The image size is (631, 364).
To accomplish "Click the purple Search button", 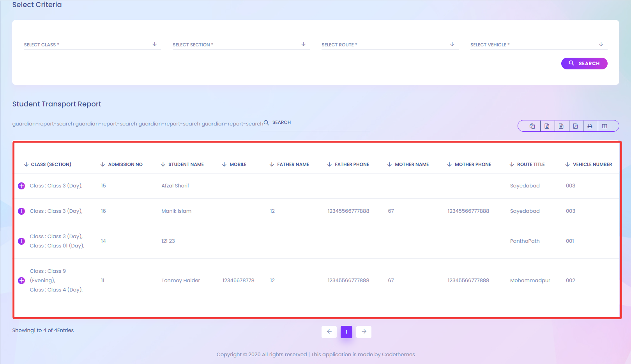I will [x=584, y=64].
